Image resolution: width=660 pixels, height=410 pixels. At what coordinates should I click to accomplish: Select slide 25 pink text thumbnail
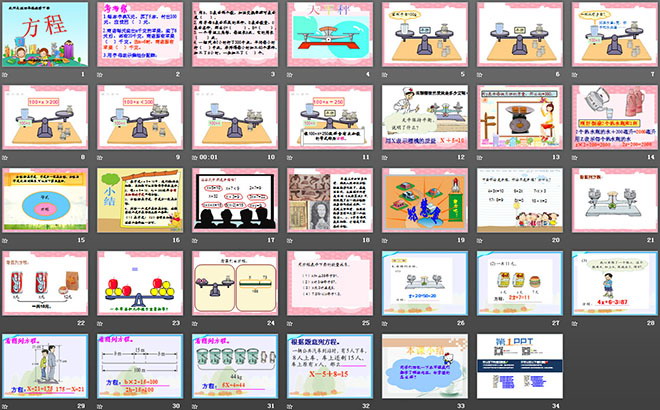pos(330,283)
